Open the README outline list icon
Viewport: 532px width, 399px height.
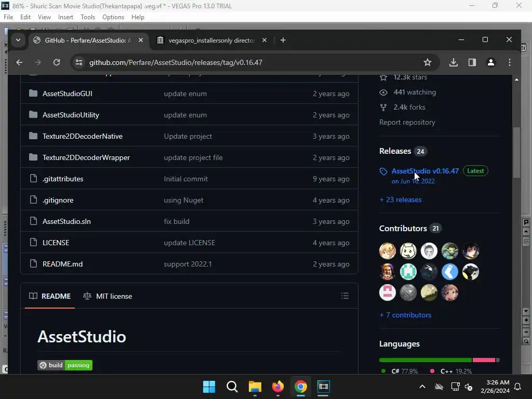(x=345, y=296)
